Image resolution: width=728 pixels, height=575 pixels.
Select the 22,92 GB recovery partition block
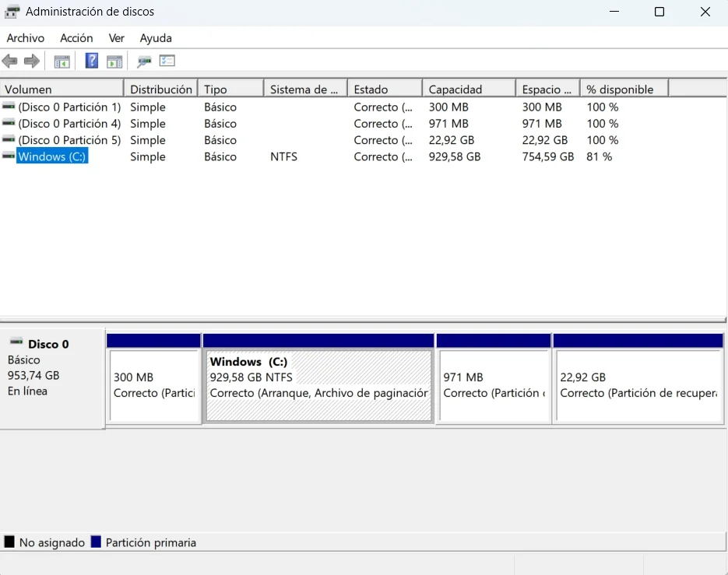[x=638, y=378]
